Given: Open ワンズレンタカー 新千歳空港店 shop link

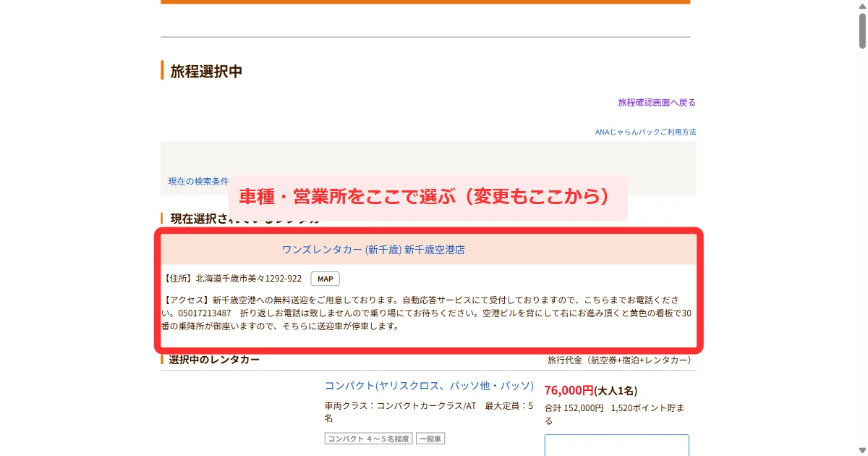Looking at the screenshot, I should [373, 250].
